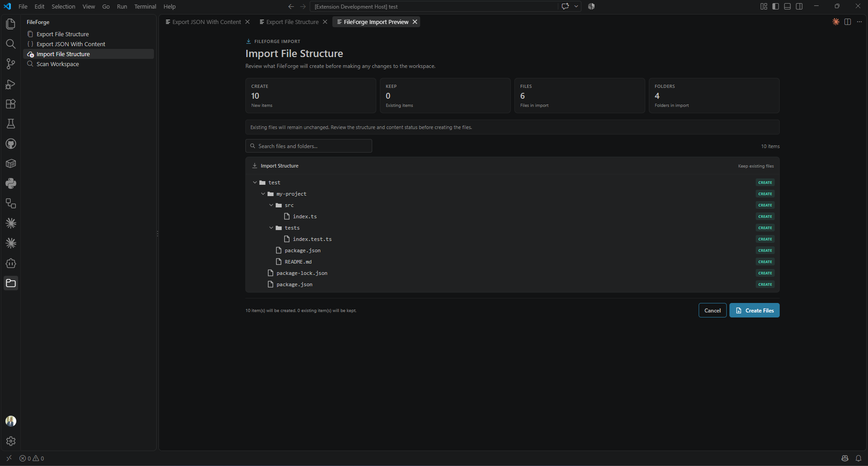Screen dimensions: 868x466
Task: Focus the Search files and folders field
Action: [309, 146]
